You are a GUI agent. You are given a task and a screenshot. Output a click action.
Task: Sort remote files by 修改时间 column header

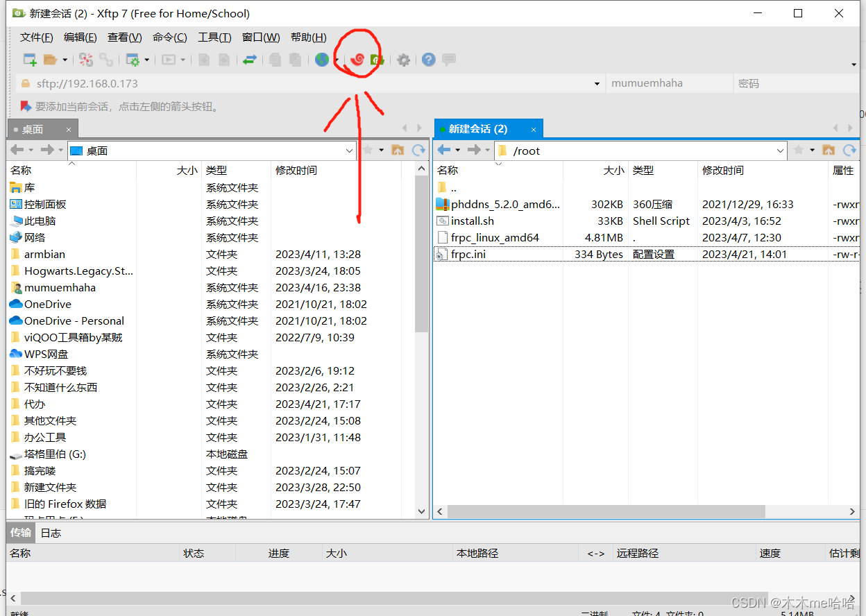point(722,170)
